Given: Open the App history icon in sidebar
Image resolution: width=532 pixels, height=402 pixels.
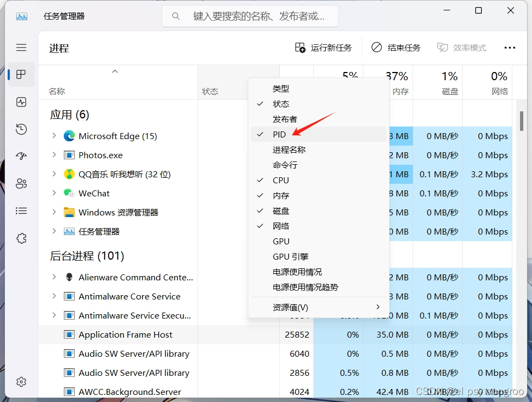Looking at the screenshot, I should pyautogui.click(x=21, y=129).
